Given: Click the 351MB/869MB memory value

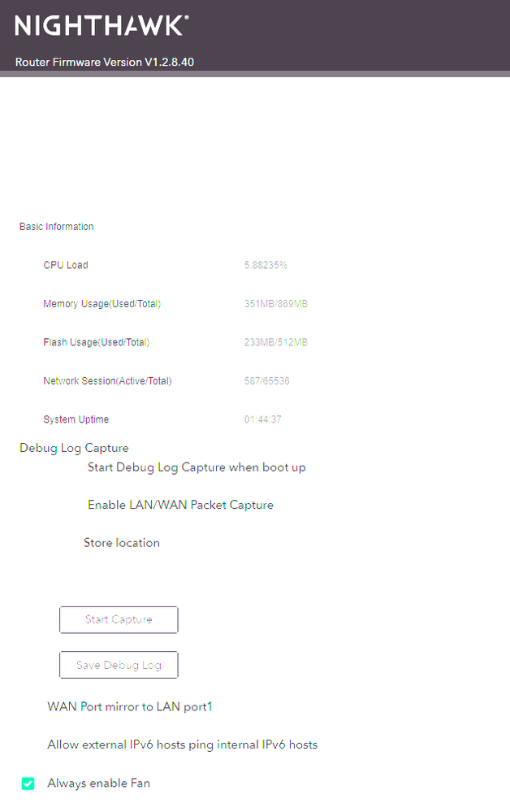Looking at the screenshot, I should [276, 304].
